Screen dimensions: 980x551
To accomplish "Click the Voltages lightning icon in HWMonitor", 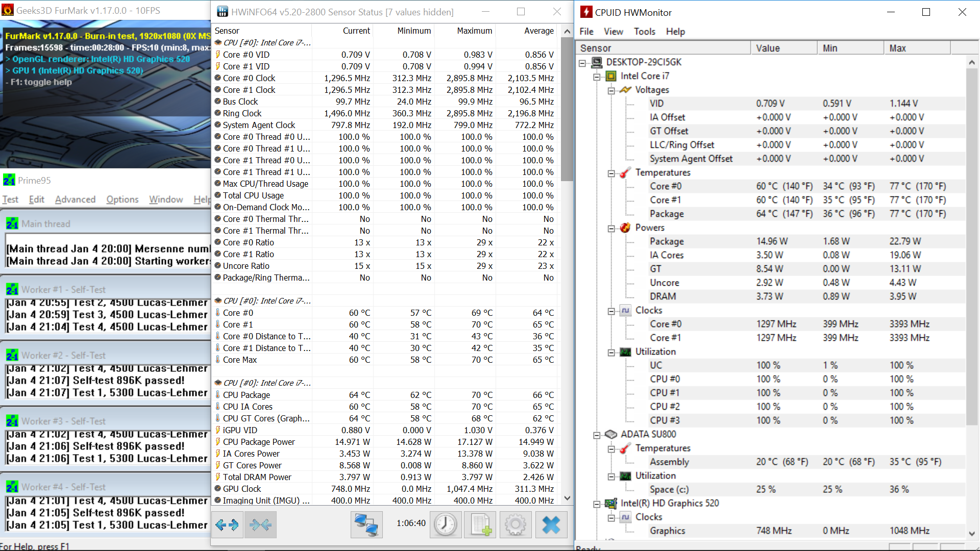I will point(625,90).
